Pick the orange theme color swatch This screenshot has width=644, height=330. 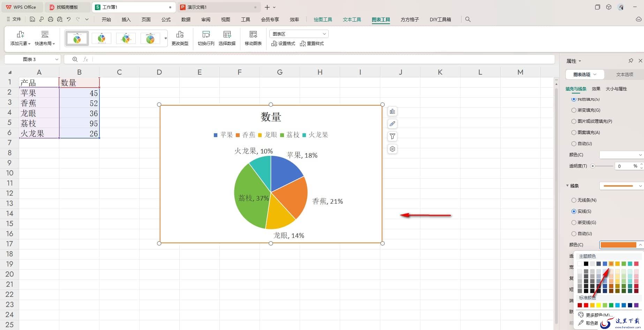pyautogui.click(x=611, y=264)
